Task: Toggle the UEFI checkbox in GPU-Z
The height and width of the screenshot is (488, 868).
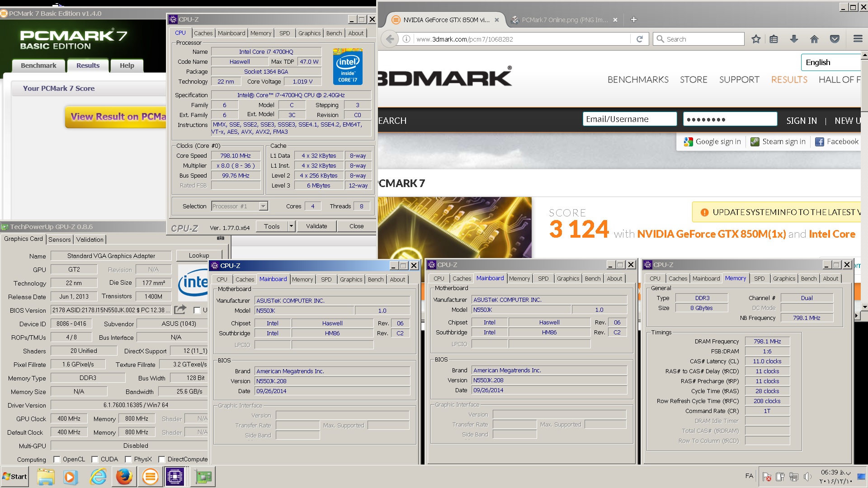Action: (197, 310)
